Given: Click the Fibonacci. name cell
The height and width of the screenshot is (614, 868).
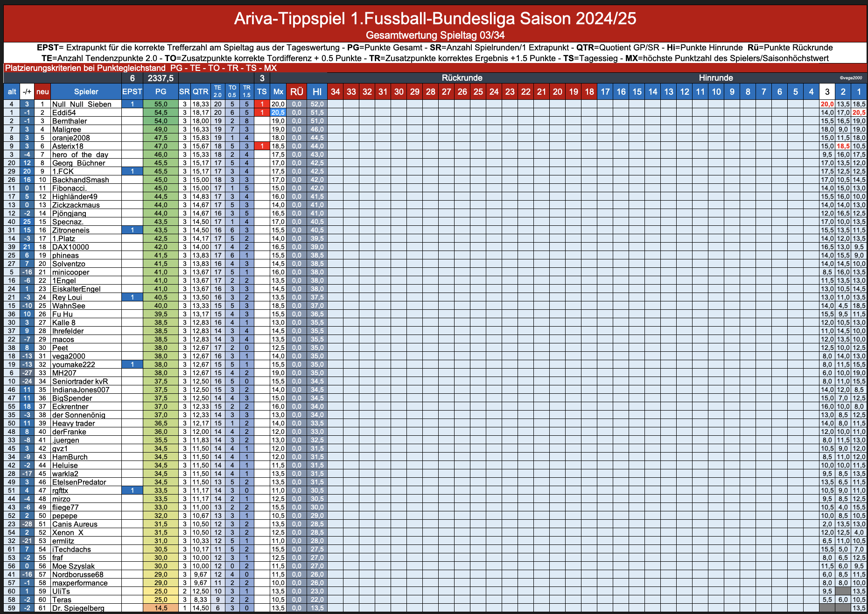Looking at the screenshot, I should (86, 188).
